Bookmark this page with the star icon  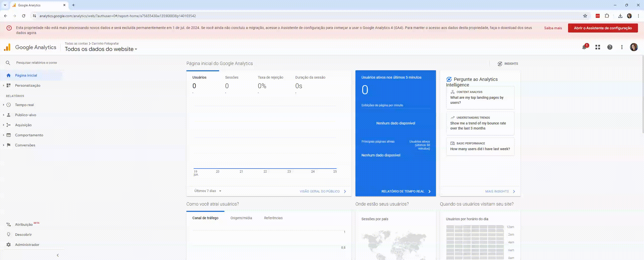[x=585, y=16]
